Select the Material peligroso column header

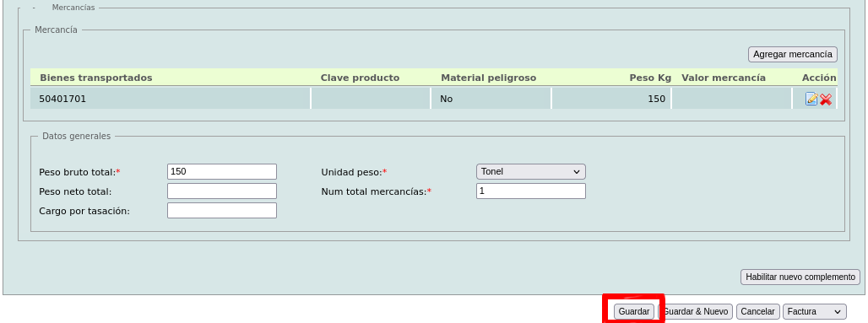pyautogui.click(x=488, y=78)
